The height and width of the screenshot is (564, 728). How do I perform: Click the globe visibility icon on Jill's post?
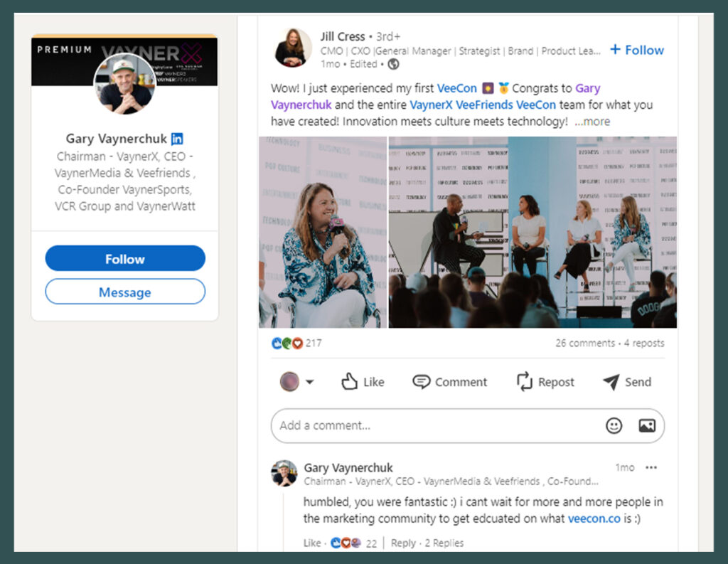tap(393, 64)
